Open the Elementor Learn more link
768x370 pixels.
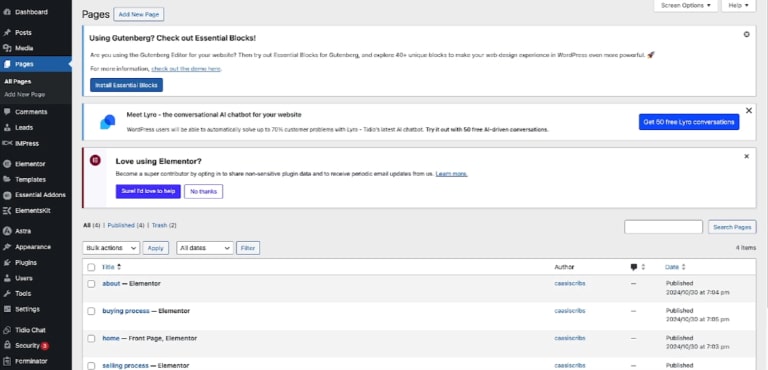coord(451,174)
